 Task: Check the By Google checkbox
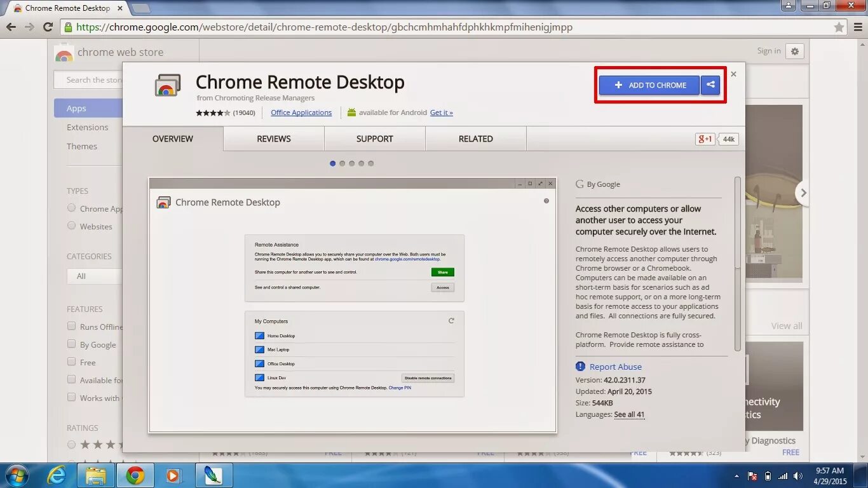pos(71,344)
